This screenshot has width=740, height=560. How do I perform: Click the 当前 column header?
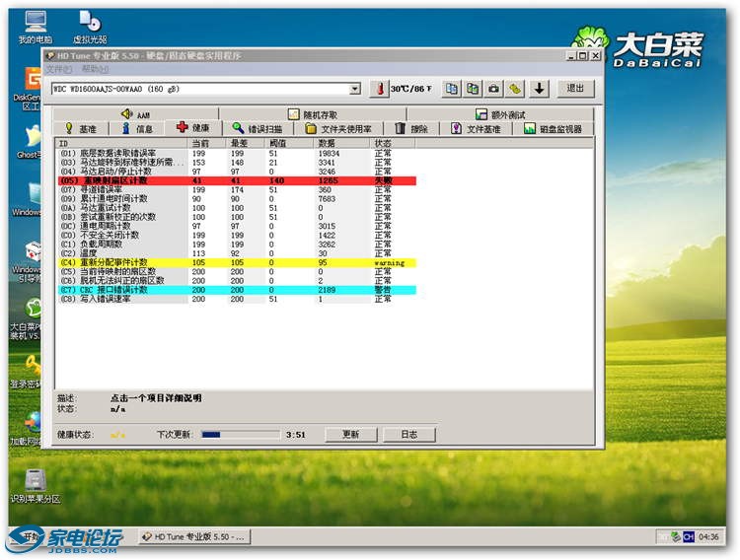tap(207, 143)
